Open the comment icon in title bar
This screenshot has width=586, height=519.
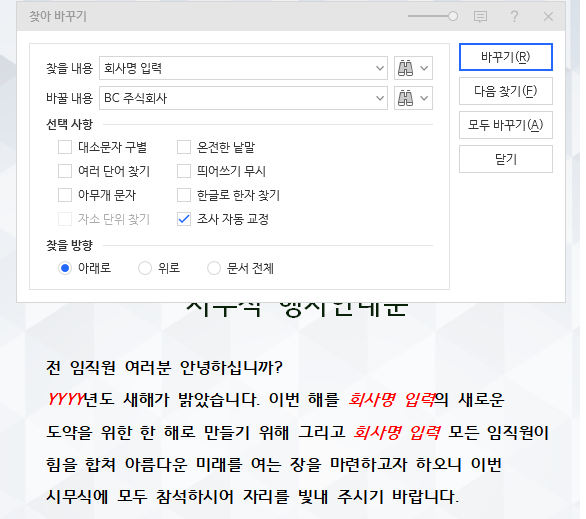(x=480, y=16)
